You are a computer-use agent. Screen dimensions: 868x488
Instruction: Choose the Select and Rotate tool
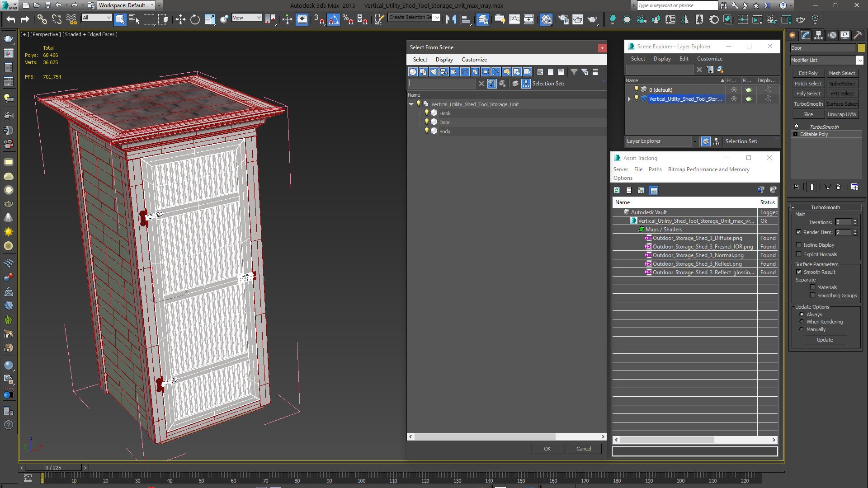[195, 19]
